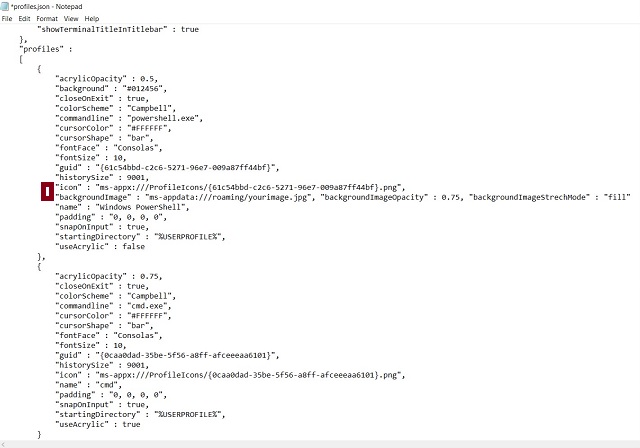Image resolution: width=640 pixels, height=448 pixels.
Task: Click the horizontal scrollbar at the bottom
Action: tap(320, 443)
